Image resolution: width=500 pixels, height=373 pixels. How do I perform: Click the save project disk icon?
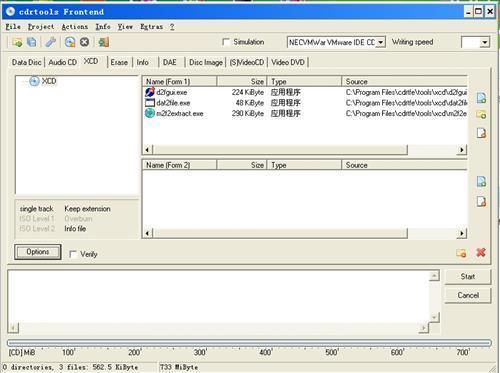[32, 42]
